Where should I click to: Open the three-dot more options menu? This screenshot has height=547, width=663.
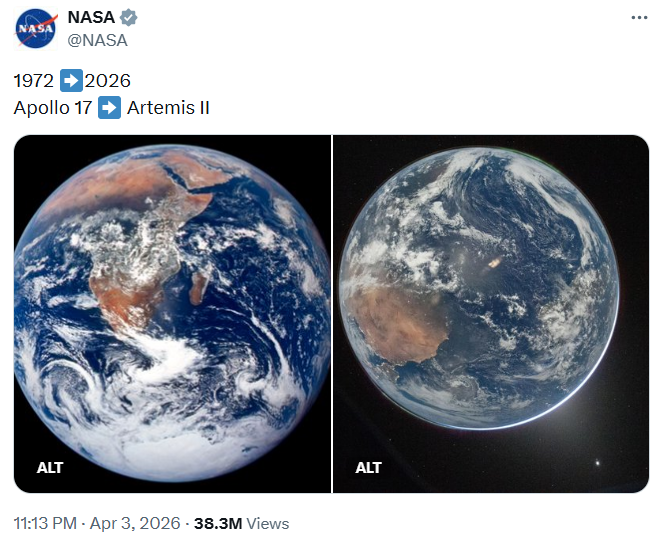tap(640, 18)
